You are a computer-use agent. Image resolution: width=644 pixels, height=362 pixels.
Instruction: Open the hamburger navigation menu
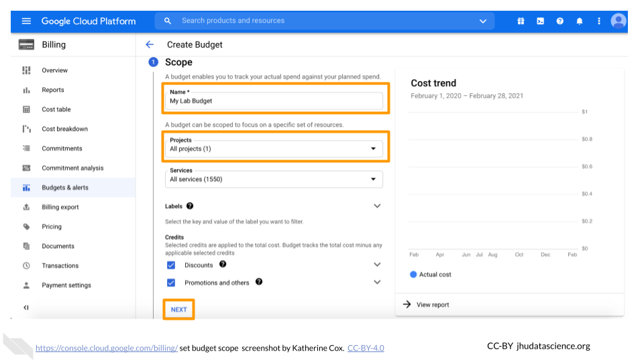[26, 21]
